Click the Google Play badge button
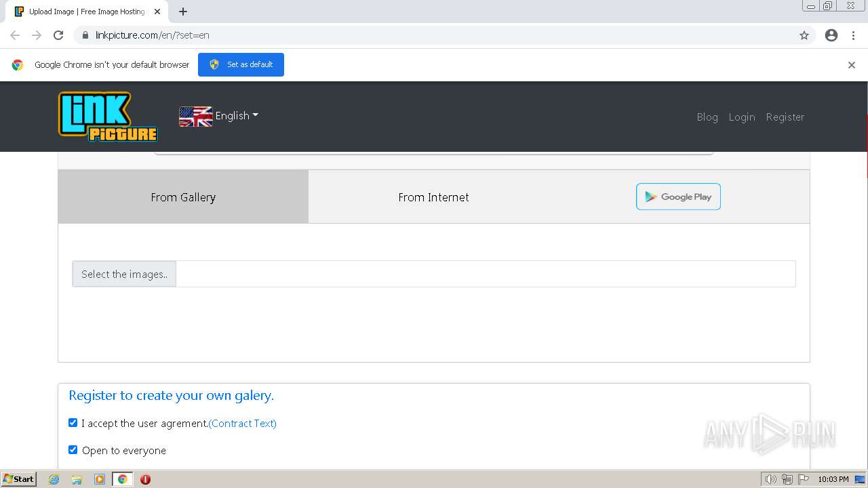Screen dimensions: 868x488 [678, 197]
